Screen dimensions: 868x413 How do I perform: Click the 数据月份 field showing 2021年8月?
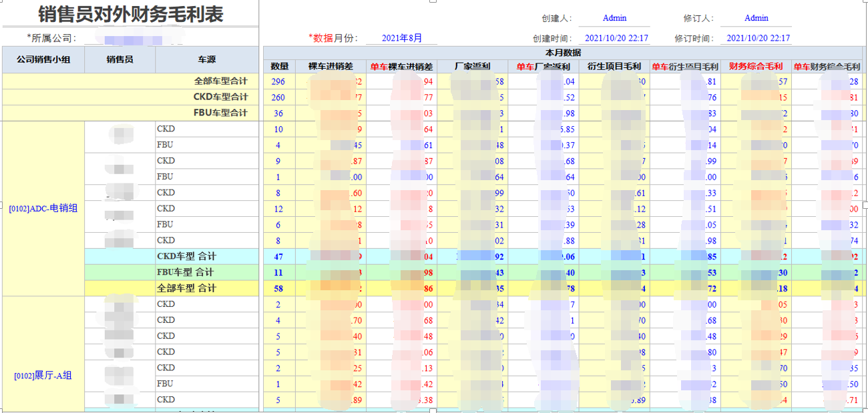coord(401,39)
